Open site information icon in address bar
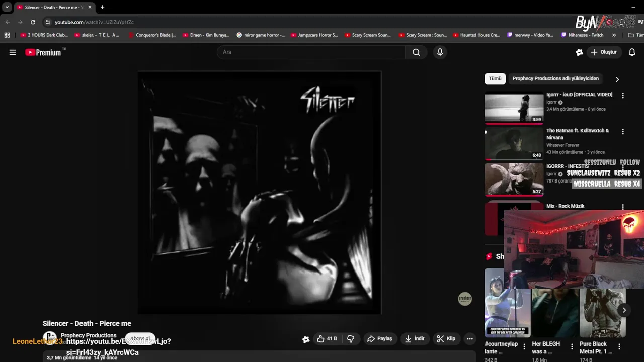 click(x=48, y=22)
